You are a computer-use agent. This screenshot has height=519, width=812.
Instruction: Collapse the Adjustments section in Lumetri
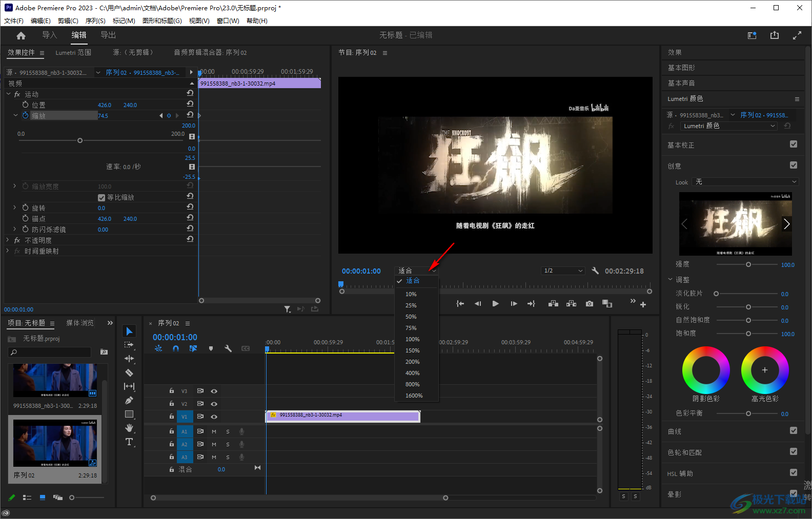point(670,279)
